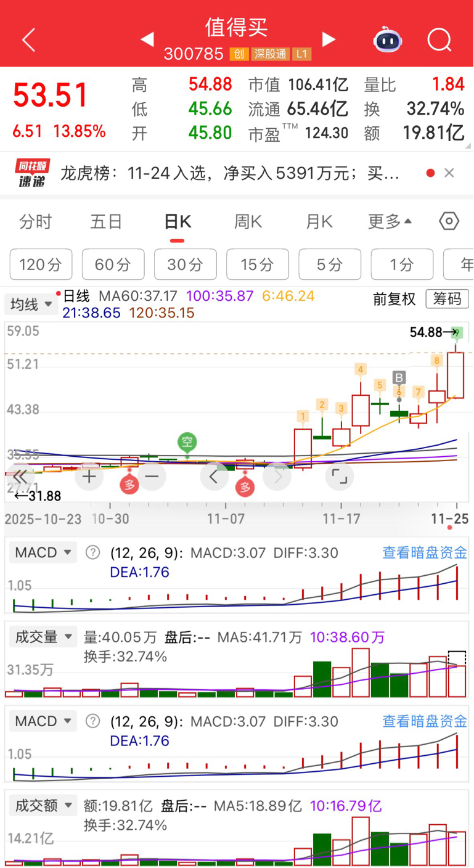The image size is (474, 868).
Task: Read the 龙虎榜 11-24 news text
Action: [229, 173]
